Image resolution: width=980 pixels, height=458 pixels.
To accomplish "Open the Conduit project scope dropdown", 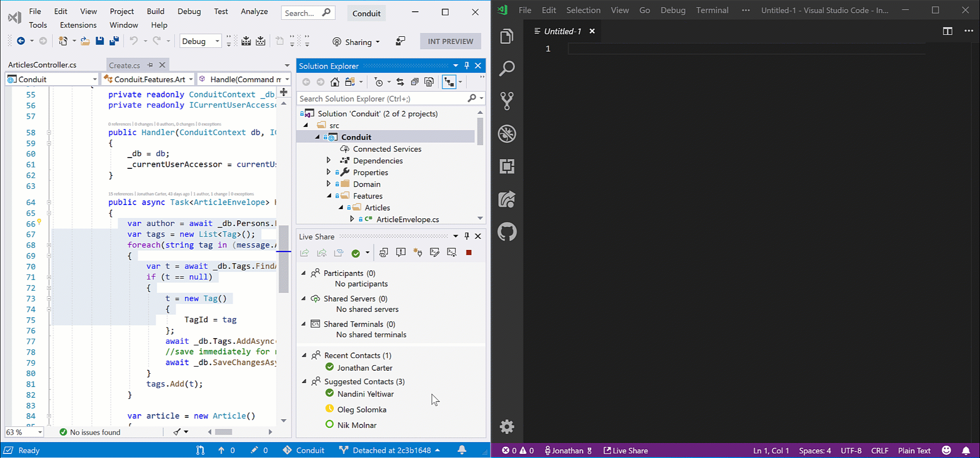I will coord(52,79).
